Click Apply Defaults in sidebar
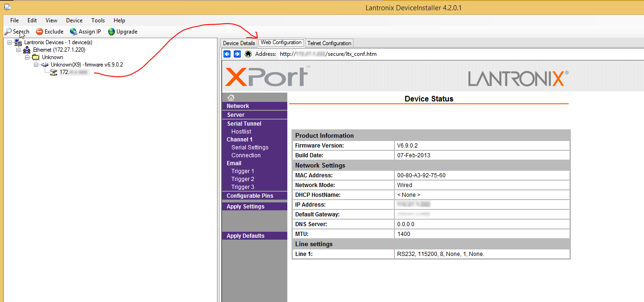 [x=245, y=236]
